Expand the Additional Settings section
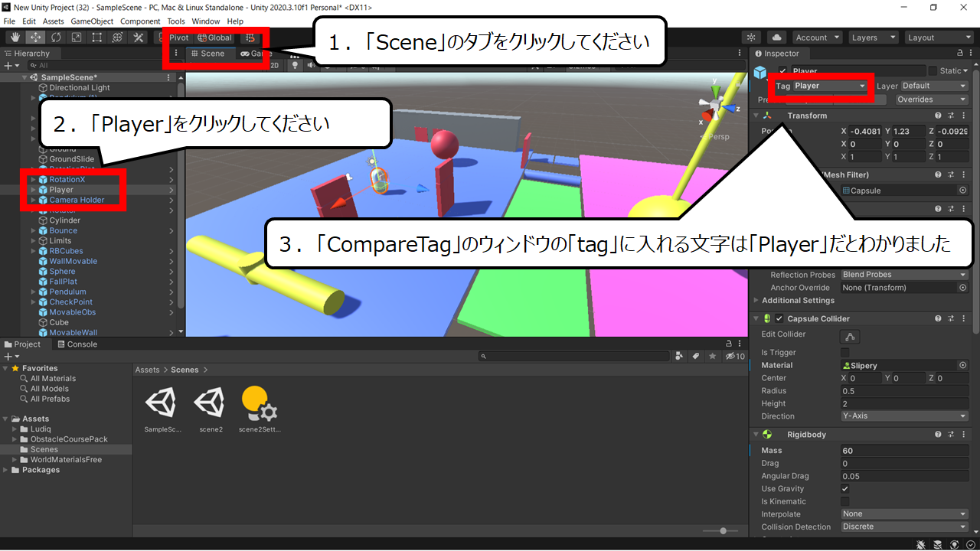Viewport: 980px width, 551px height. pos(798,301)
